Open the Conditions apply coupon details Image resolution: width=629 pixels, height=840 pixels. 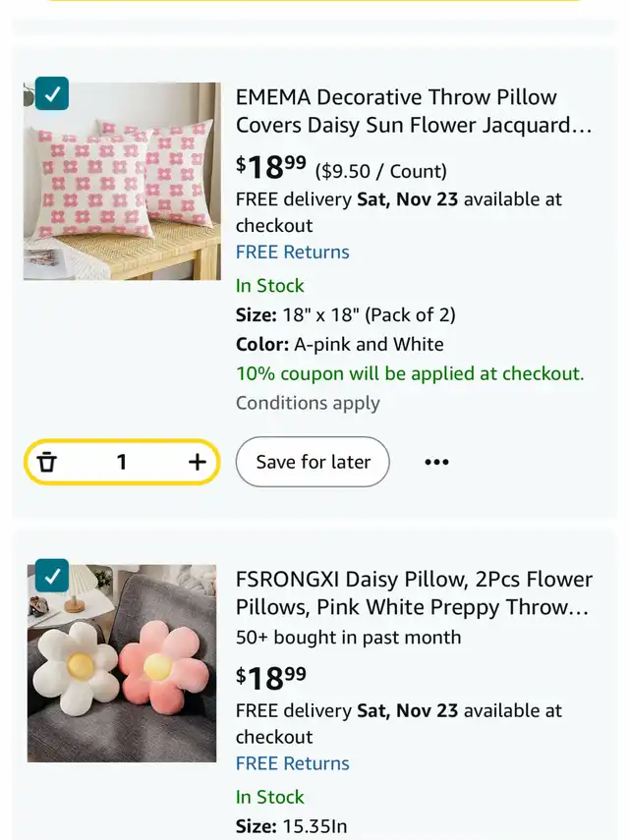pyautogui.click(x=308, y=403)
